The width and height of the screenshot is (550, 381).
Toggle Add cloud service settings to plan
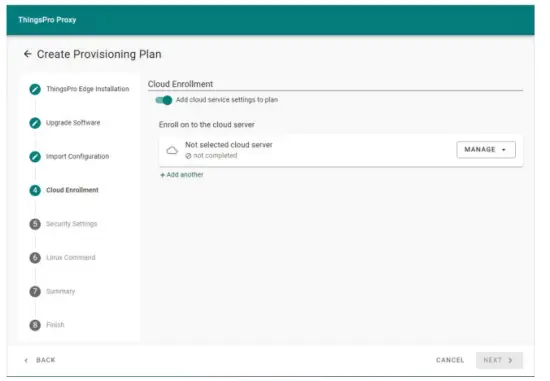(164, 100)
